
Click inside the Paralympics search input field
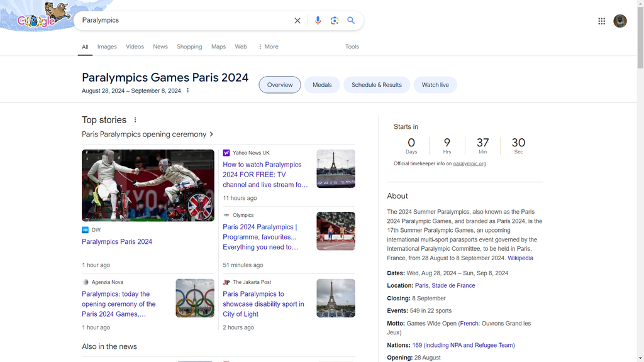(185, 21)
